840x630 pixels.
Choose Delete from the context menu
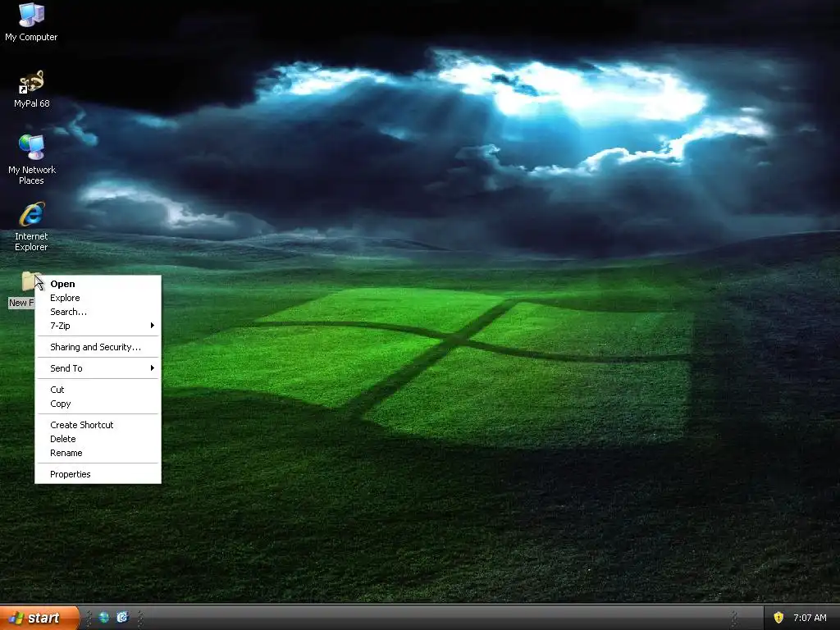click(98, 439)
